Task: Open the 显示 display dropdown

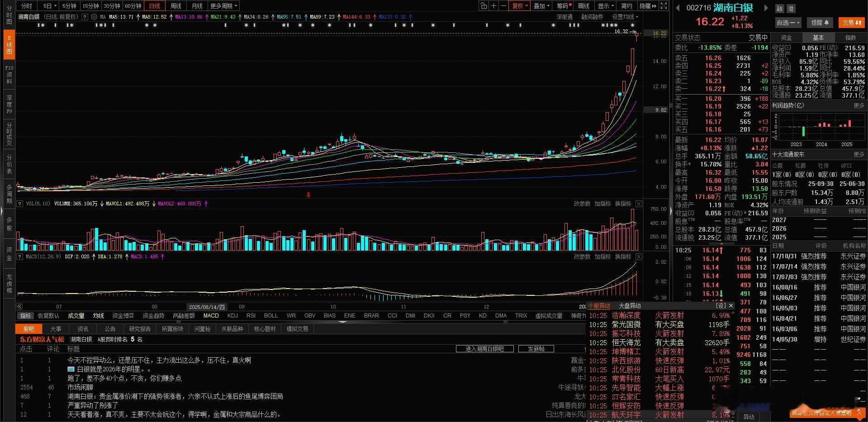Action: (606, 6)
